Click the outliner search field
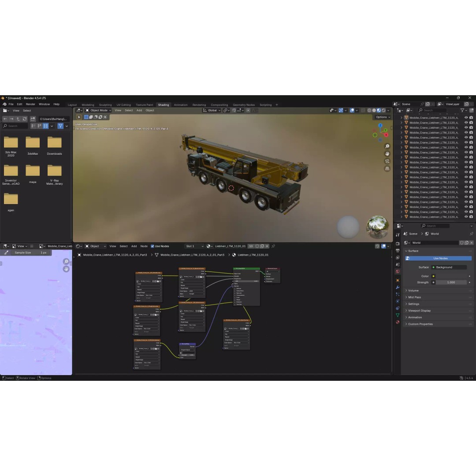The height and width of the screenshot is (476, 476). [432, 111]
